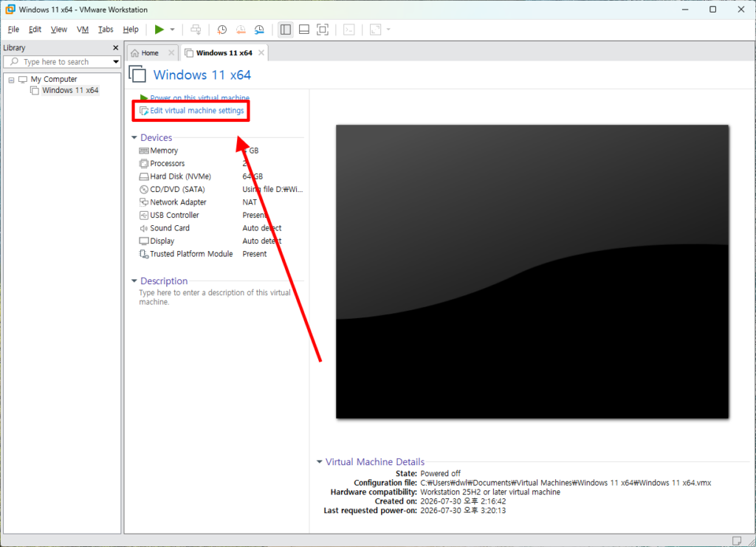The width and height of the screenshot is (756, 547).
Task: Maximize the VMware Workstation window
Action: coord(712,9)
